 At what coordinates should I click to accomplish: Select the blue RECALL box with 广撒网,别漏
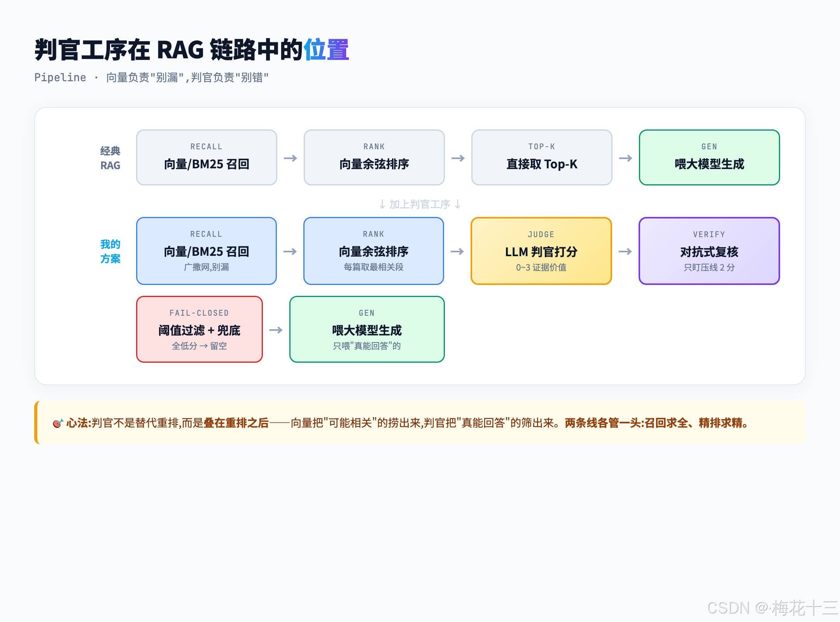[206, 251]
